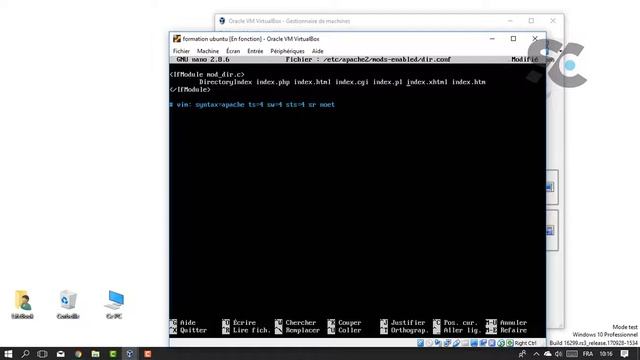Click the /etc/apache2/mods-enabled/dir.conf file path
Screen dimensions: 640x360
[x=387, y=60]
